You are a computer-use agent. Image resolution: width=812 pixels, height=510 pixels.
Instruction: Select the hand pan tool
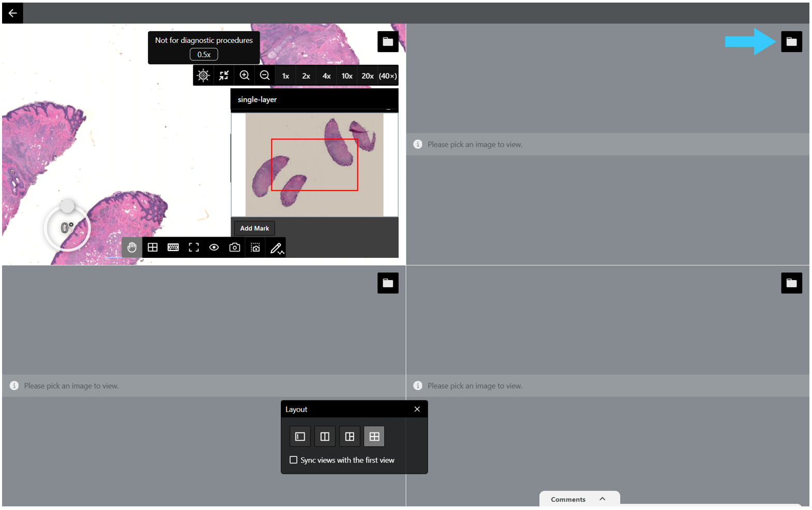tap(132, 248)
